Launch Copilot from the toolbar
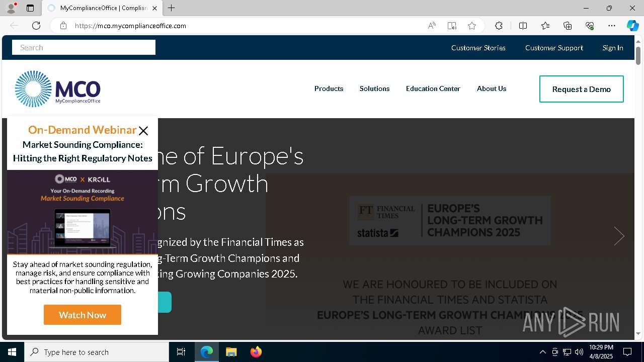 click(x=632, y=26)
